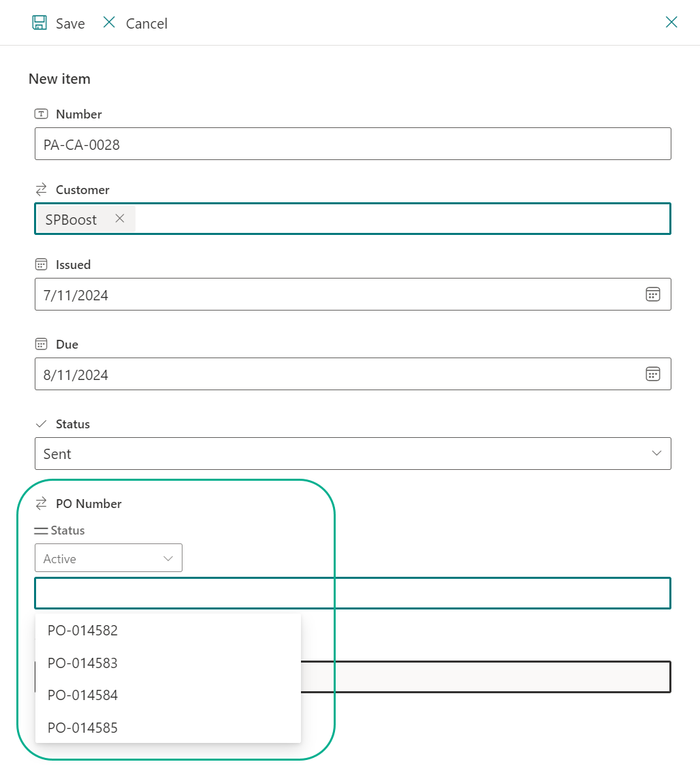Click the Cancel X icon

coord(109,22)
